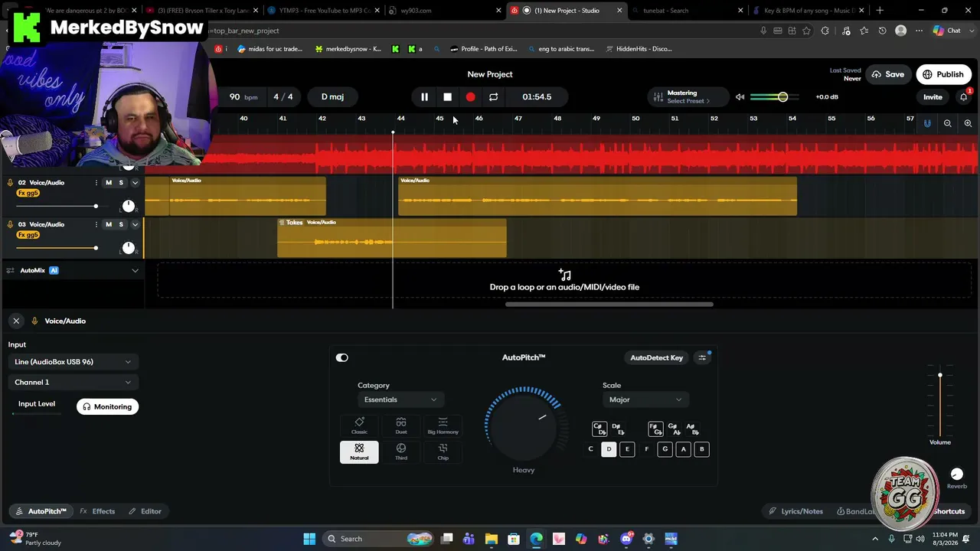Start recording with the red record button
The height and width of the screenshot is (551, 980).
(471, 97)
